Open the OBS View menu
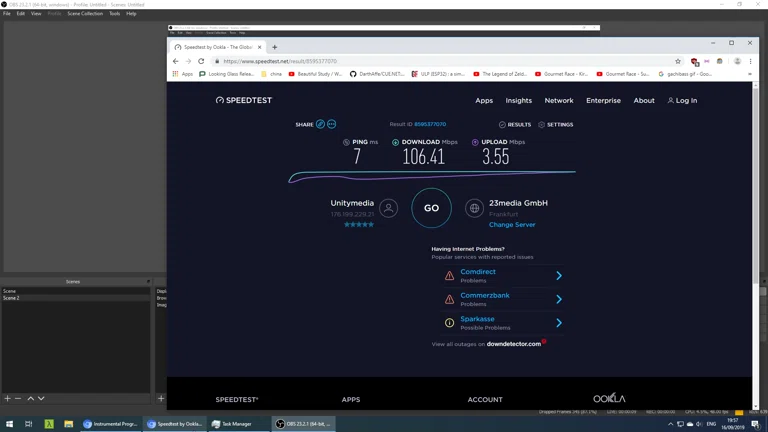The width and height of the screenshot is (768, 432). pyautogui.click(x=36, y=14)
